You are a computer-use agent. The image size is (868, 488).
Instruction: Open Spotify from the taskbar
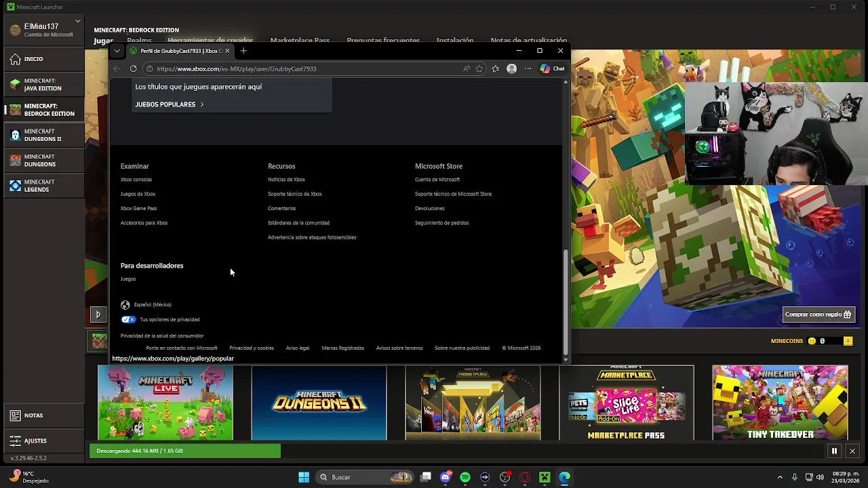coord(465,477)
